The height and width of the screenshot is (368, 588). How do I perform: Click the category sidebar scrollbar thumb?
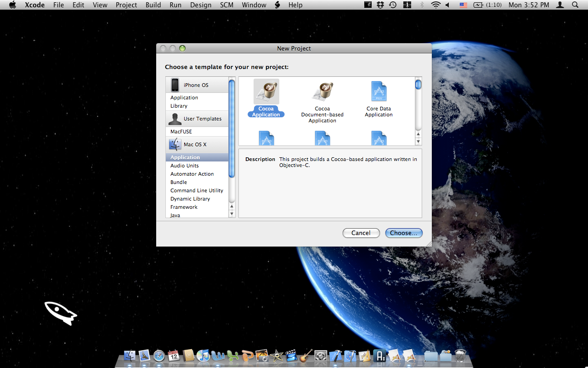(x=232, y=128)
